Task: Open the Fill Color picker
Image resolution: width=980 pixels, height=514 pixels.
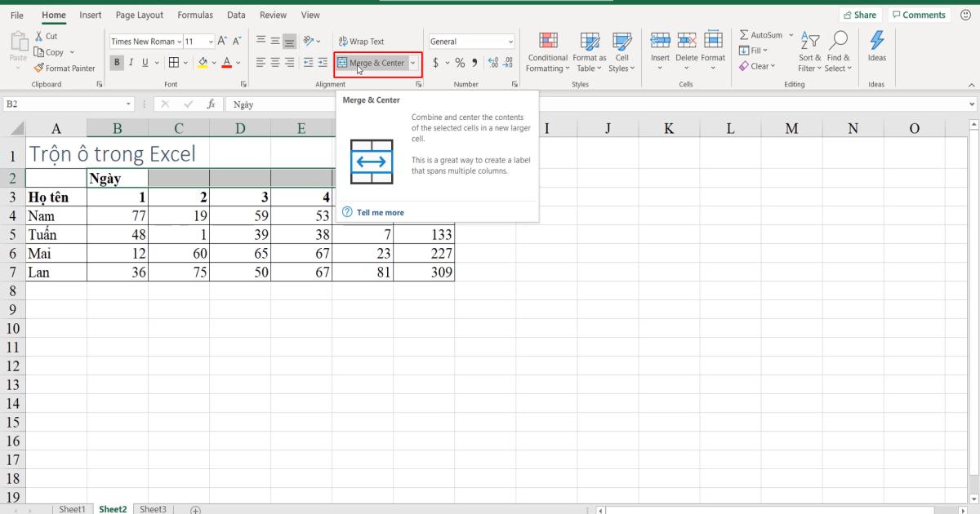Action: pos(203,62)
